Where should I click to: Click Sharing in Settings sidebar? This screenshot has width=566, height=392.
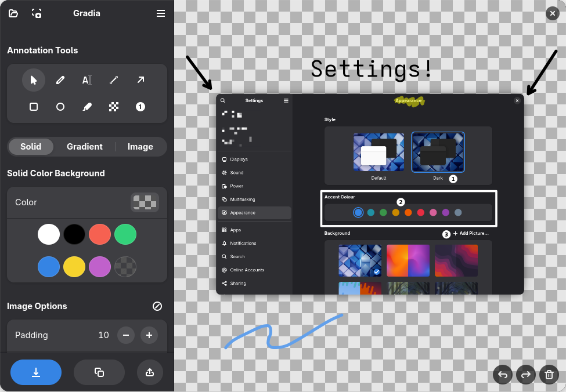(x=254, y=283)
